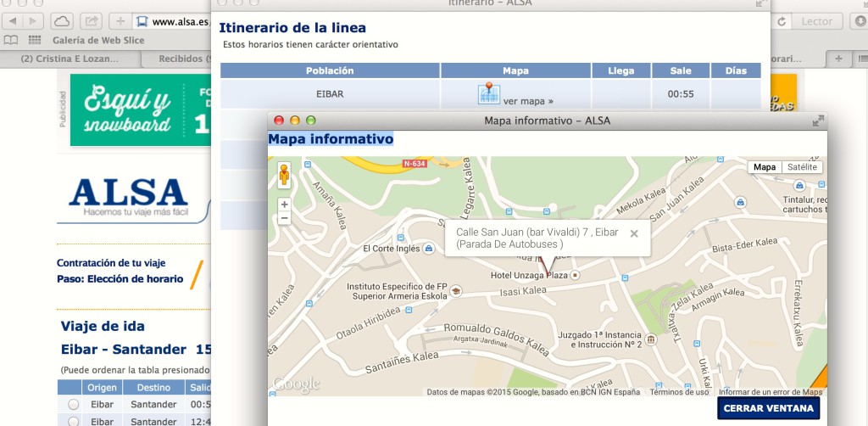Follow the 'ver mapa »' link
Screen dimensions: 868x426
(528, 101)
